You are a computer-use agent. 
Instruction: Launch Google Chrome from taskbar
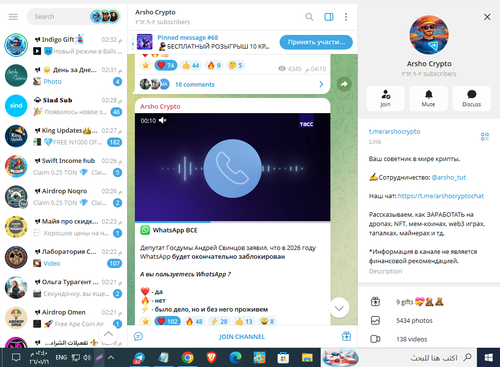tap(188, 358)
